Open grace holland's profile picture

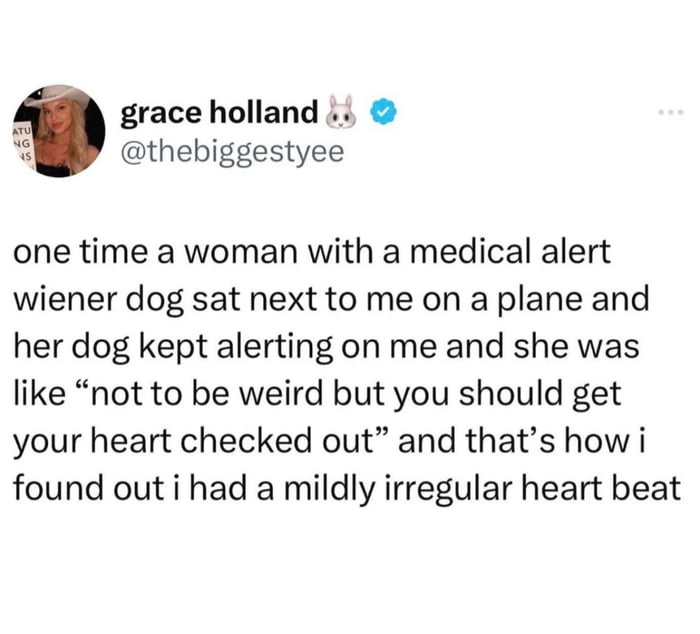coord(62,132)
